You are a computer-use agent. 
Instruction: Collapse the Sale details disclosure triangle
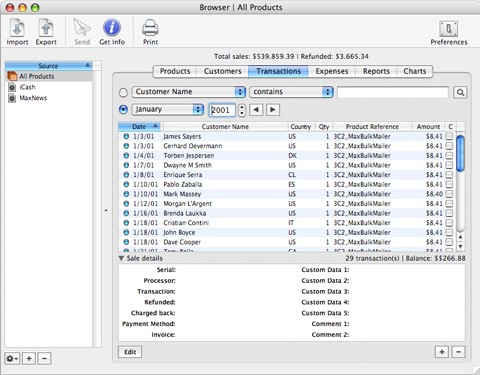click(x=121, y=258)
